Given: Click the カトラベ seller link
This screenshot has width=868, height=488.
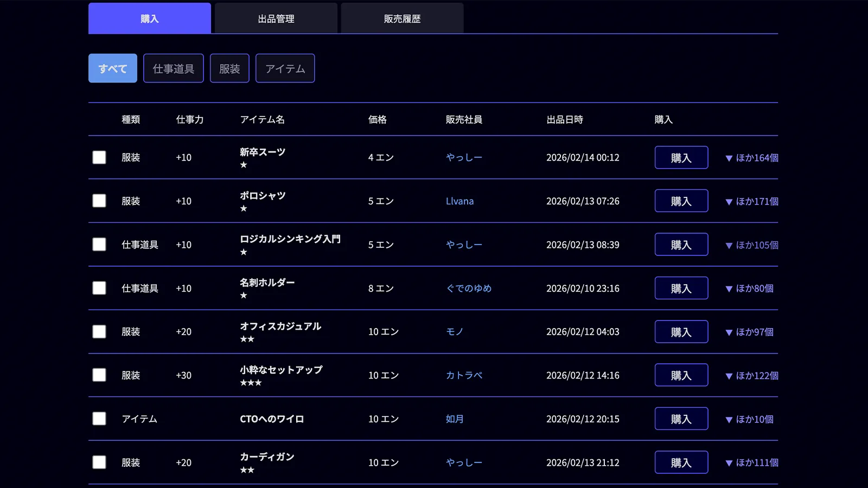Looking at the screenshot, I should click(x=465, y=375).
